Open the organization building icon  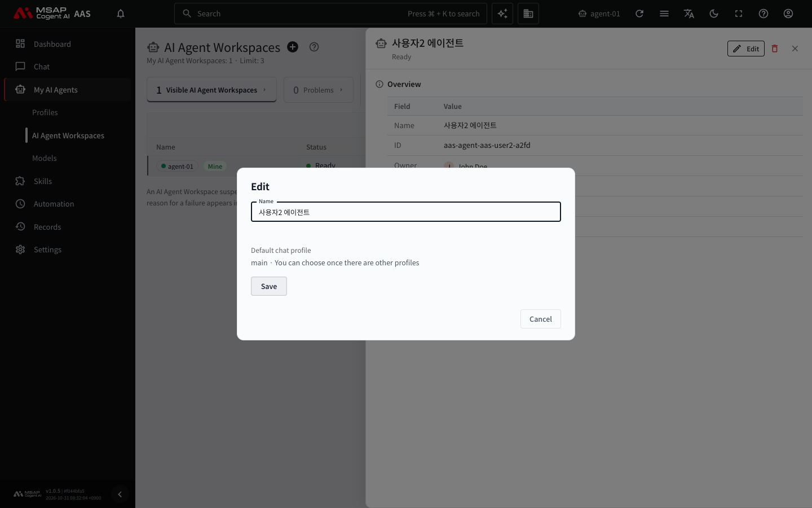(528, 14)
